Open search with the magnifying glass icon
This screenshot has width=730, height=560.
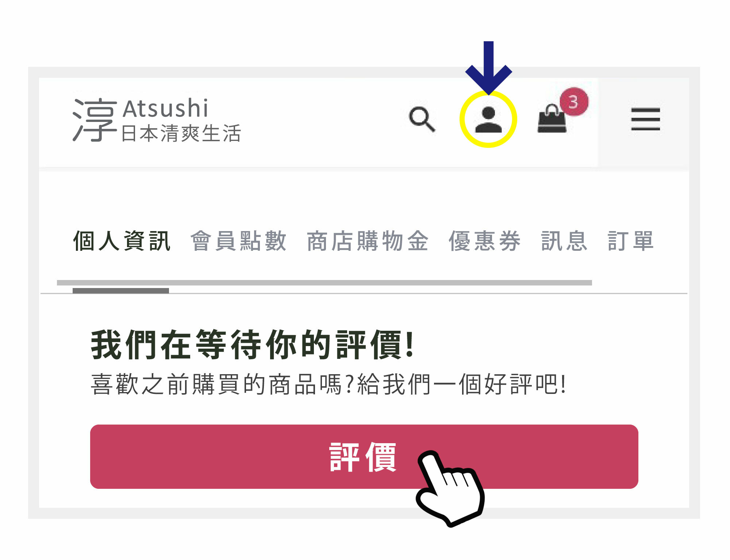pyautogui.click(x=422, y=119)
